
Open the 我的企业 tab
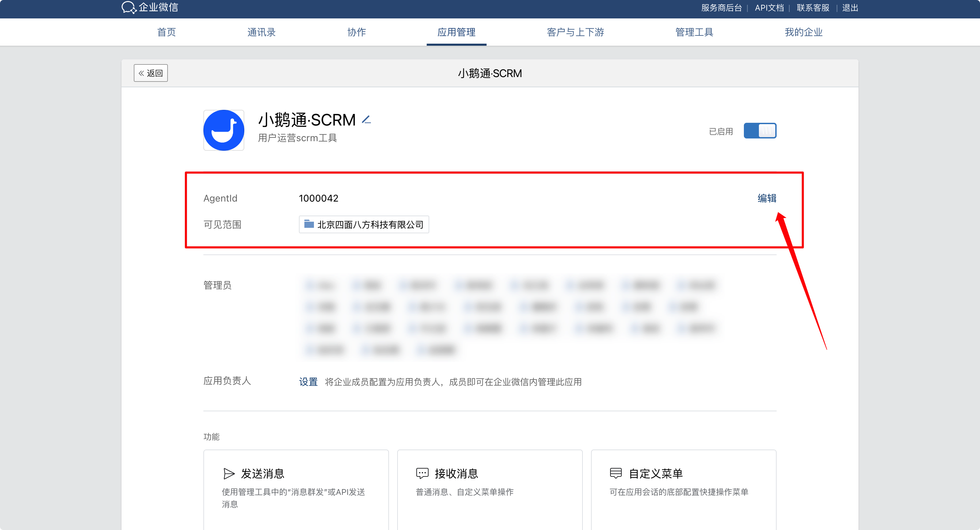coord(804,32)
